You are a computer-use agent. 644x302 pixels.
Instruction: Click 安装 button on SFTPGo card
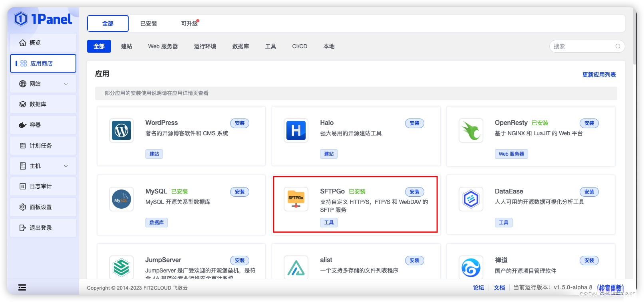[414, 192]
